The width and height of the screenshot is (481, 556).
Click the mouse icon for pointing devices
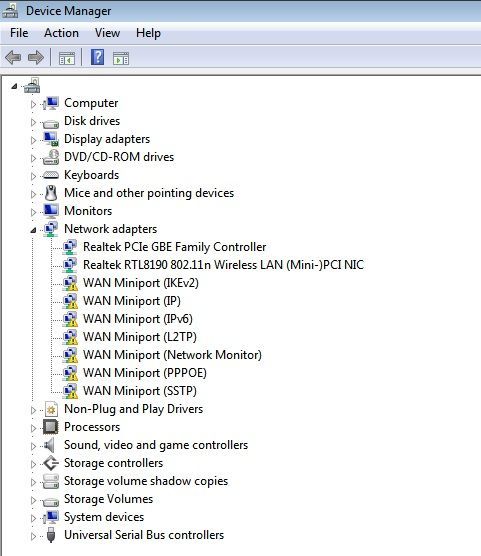pyautogui.click(x=51, y=193)
